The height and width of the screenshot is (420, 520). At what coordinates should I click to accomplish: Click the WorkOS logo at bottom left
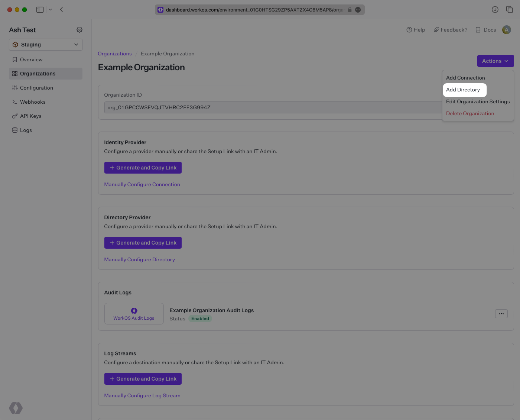(x=16, y=408)
